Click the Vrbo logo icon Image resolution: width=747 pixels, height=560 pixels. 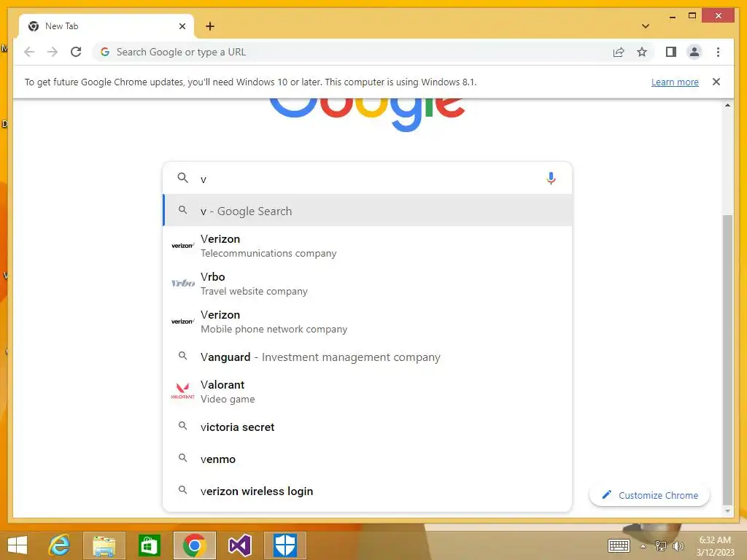click(x=183, y=284)
